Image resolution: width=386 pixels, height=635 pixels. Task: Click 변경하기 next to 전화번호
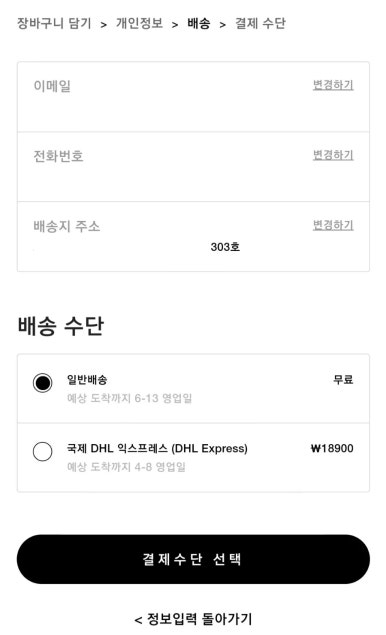tap(333, 155)
